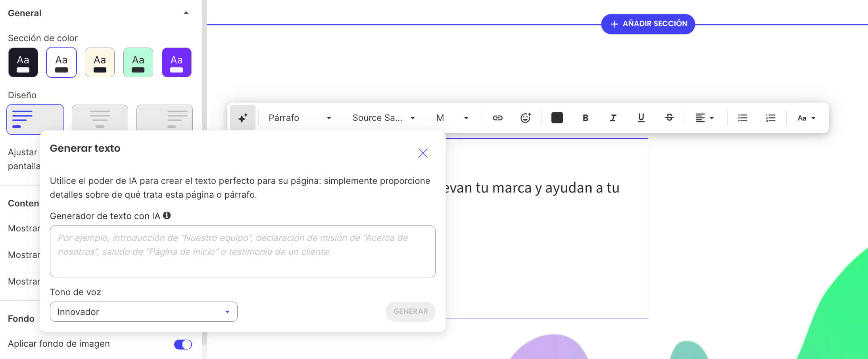Click the 'Añadir sección' button
The width and height of the screenshot is (868, 359).
pyautogui.click(x=648, y=23)
